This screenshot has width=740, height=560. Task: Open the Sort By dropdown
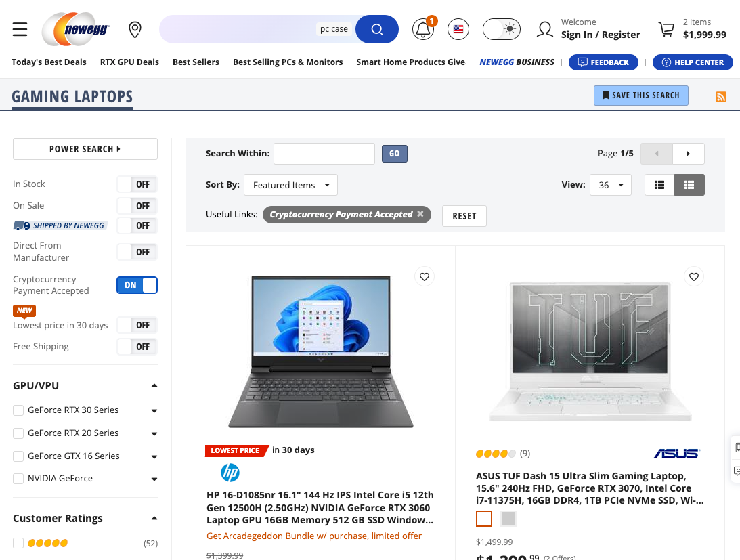click(x=290, y=185)
